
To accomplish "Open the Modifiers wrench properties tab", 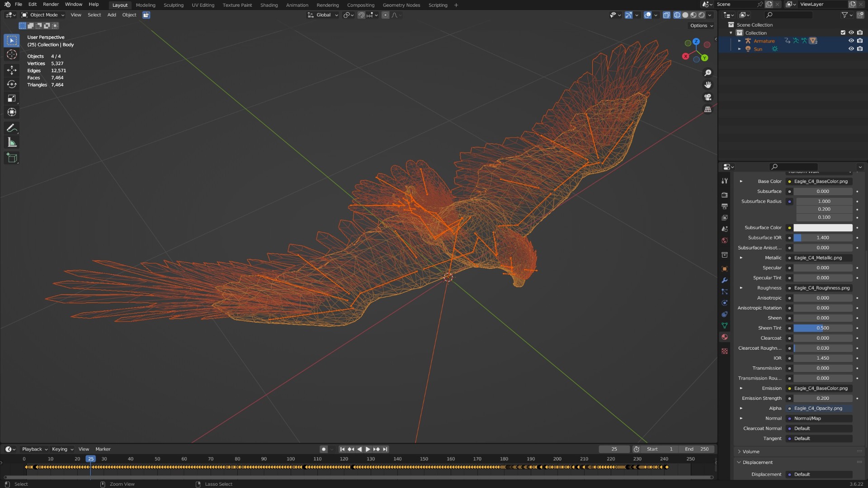I will pos(725,280).
